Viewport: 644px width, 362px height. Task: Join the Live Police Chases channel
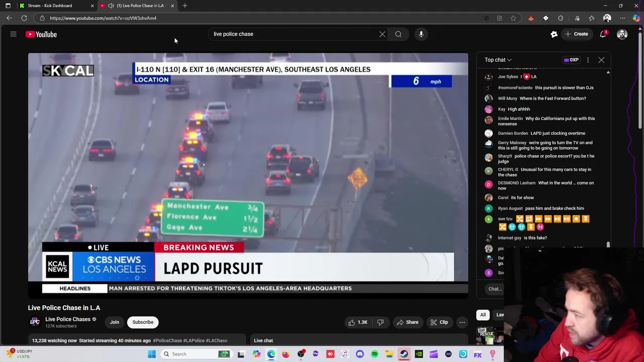(x=115, y=322)
